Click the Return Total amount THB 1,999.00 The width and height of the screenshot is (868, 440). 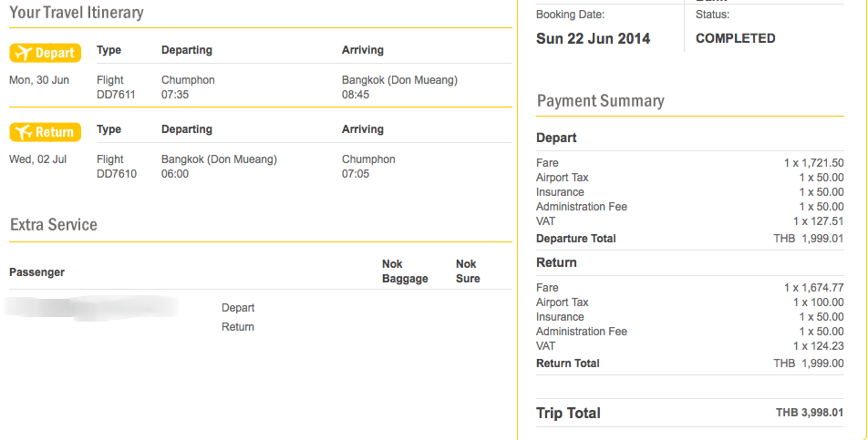coord(809,363)
